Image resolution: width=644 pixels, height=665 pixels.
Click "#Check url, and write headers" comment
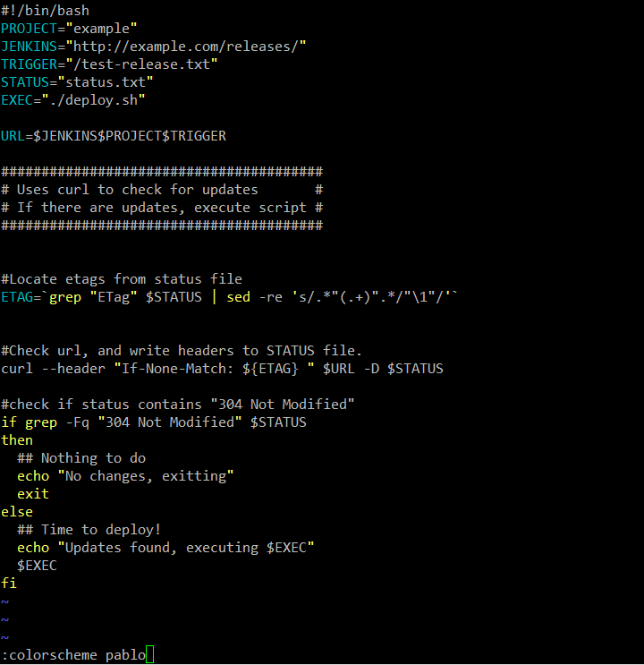[x=181, y=351]
